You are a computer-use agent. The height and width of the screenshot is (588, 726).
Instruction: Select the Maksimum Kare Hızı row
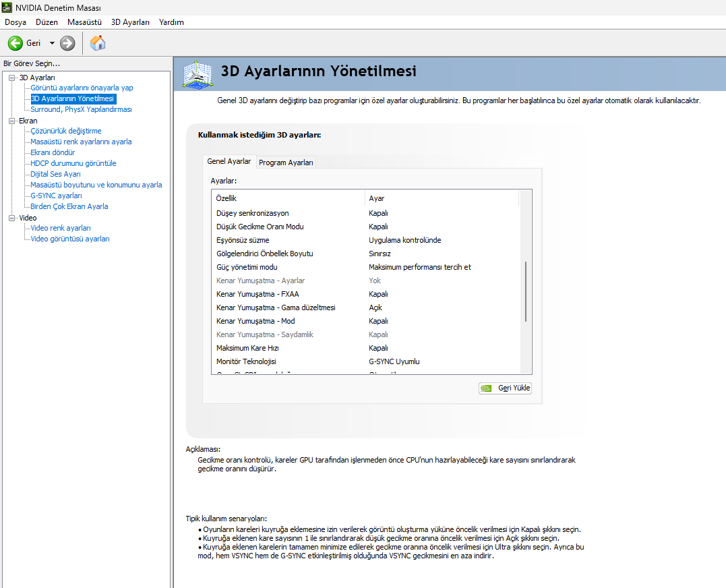pos(366,348)
